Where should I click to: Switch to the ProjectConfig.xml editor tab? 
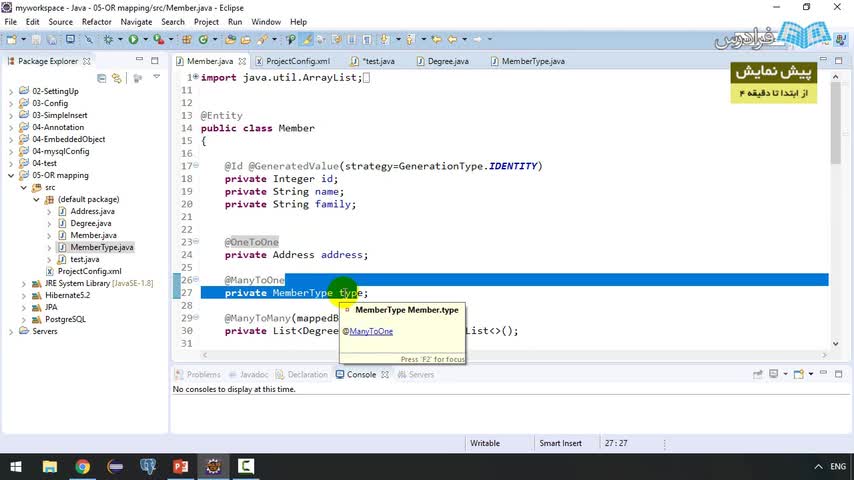click(293, 61)
